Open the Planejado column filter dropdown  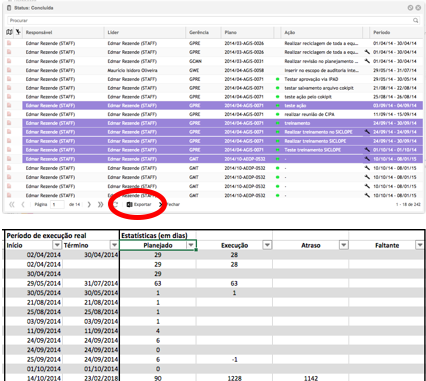click(191, 245)
